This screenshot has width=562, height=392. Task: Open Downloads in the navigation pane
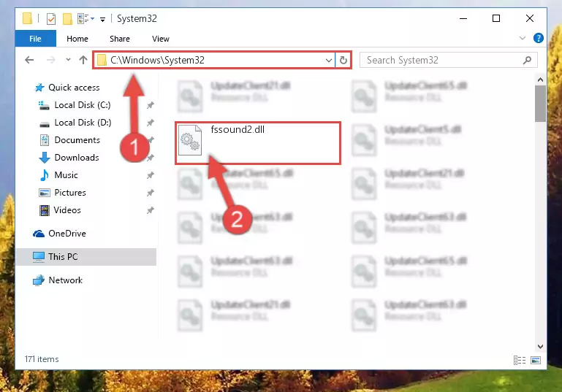[x=77, y=158]
